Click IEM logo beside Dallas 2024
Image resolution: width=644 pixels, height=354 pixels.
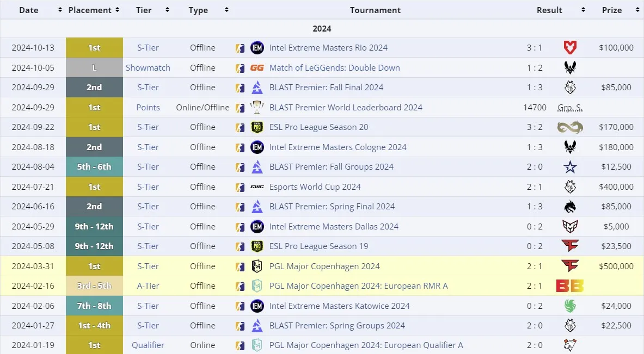click(x=257, y=226)
